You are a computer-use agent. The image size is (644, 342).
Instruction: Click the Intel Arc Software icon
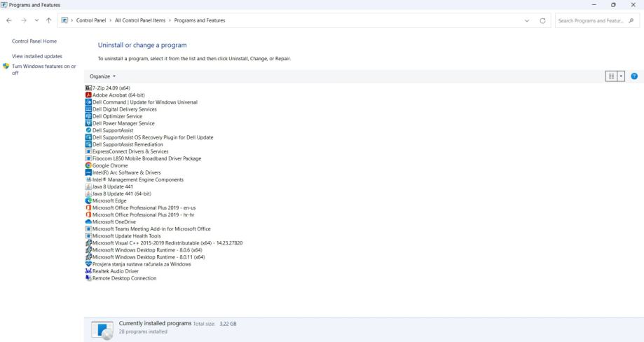coord(88,172)
